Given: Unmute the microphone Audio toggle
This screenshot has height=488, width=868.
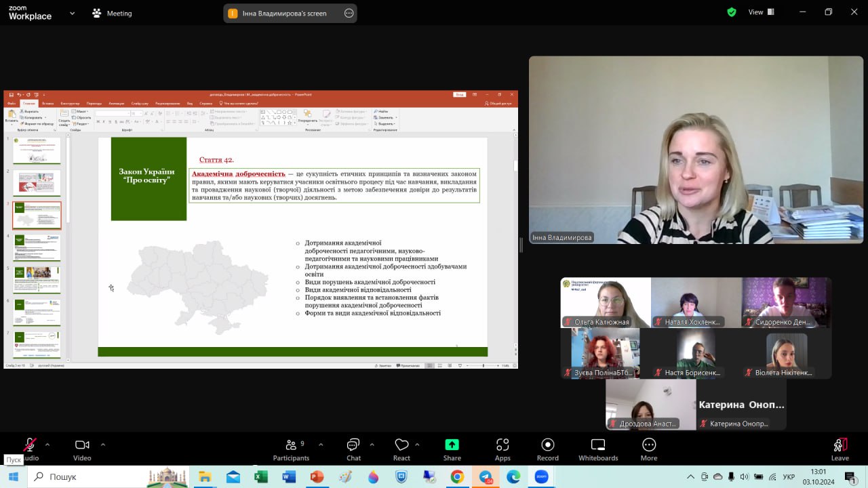Looking at the screenshot, I should pyautogui.click(x=30, y=446).
